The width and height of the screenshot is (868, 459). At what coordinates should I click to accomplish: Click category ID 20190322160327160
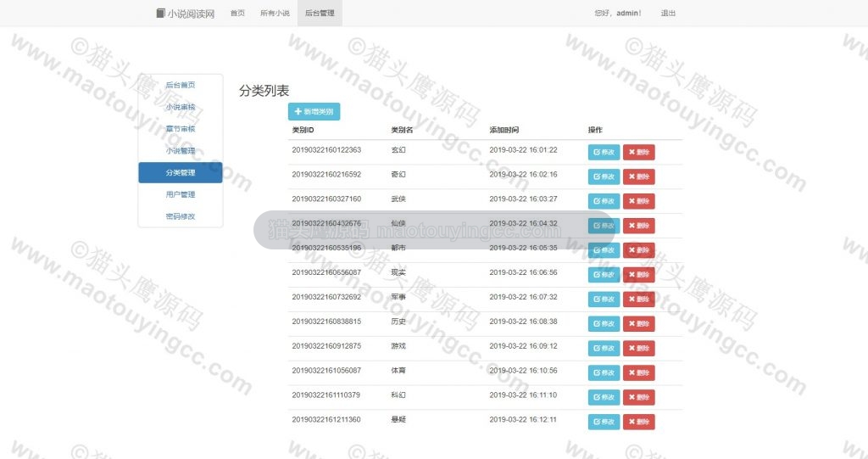[326, 199]
